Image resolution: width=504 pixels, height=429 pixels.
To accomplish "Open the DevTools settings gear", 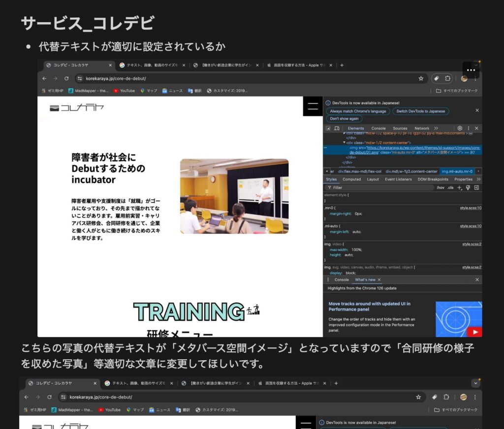I will point(460,128).
